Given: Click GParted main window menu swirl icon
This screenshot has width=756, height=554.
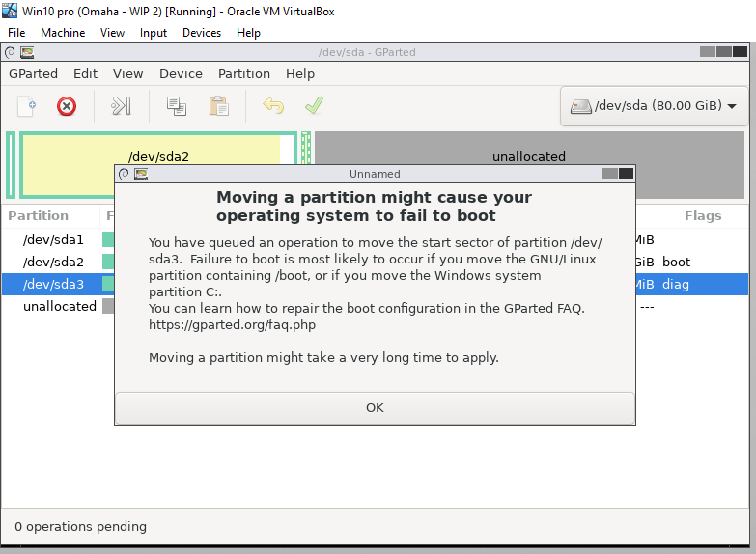Looking at the screenshot, I should [10, 52].
